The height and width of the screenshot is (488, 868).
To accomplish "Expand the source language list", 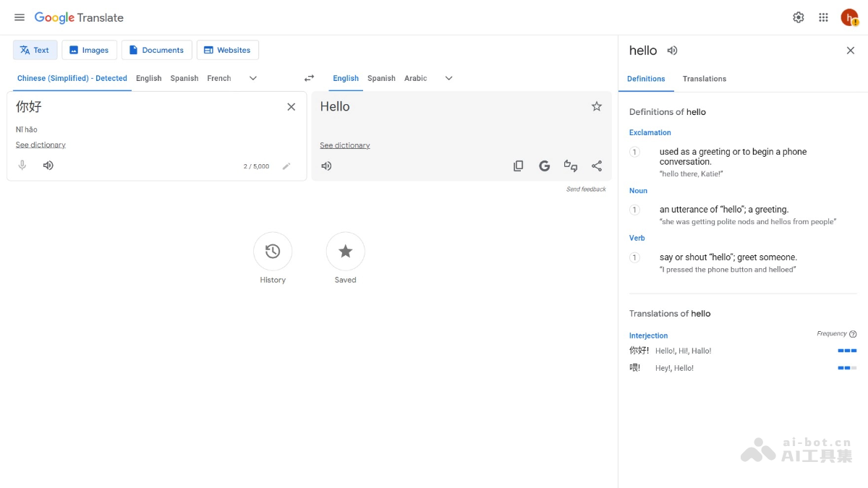I will coord(253,78).
